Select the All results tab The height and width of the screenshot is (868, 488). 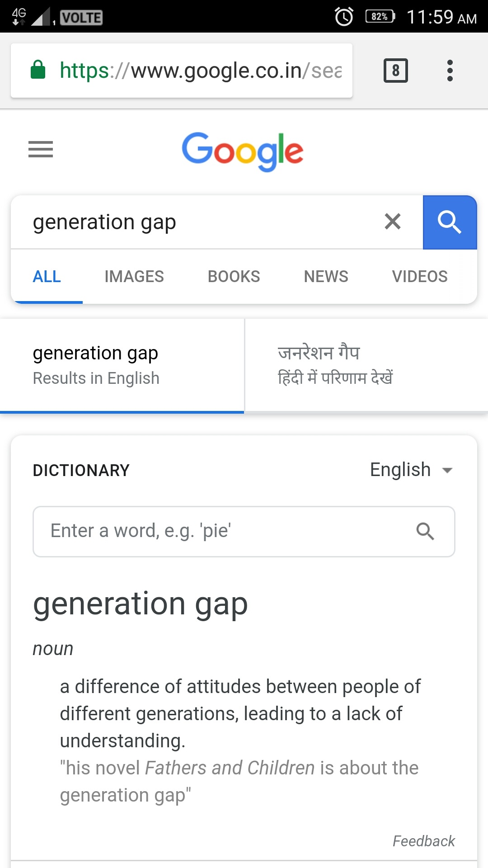[x=47, y=276]
